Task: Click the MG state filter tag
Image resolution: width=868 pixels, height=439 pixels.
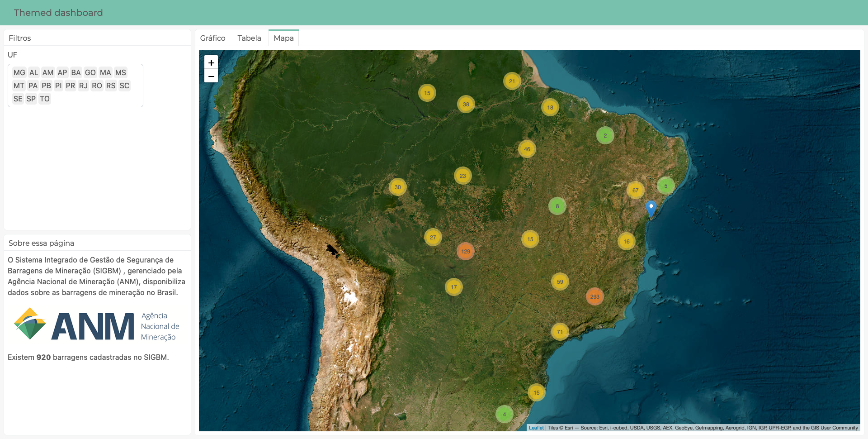Action: point(19,72)
